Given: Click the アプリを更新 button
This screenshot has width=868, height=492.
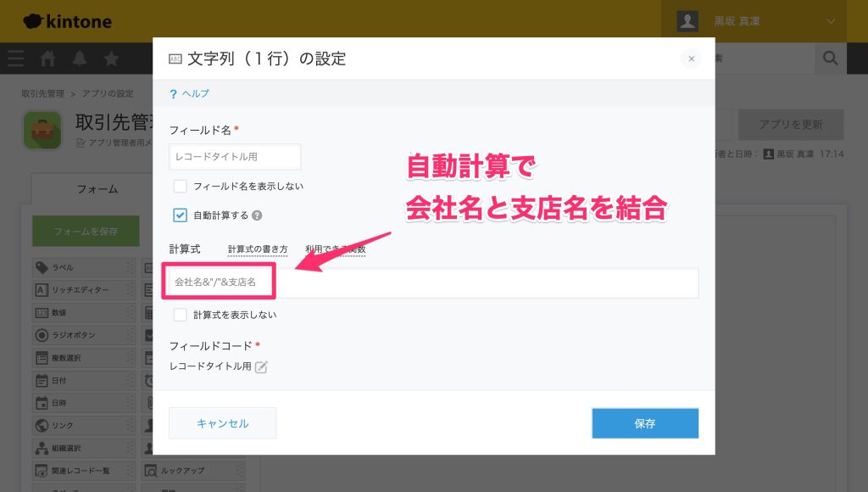Looking at the screenshot, I should pyautogui.click(x=791, y=125).
